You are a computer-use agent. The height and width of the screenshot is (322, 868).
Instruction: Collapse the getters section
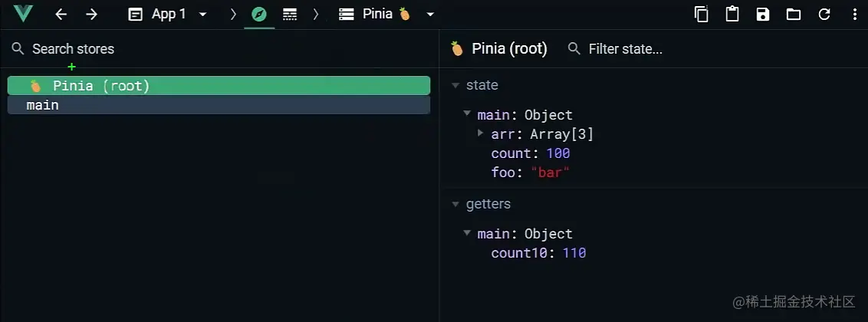[456, 205]
